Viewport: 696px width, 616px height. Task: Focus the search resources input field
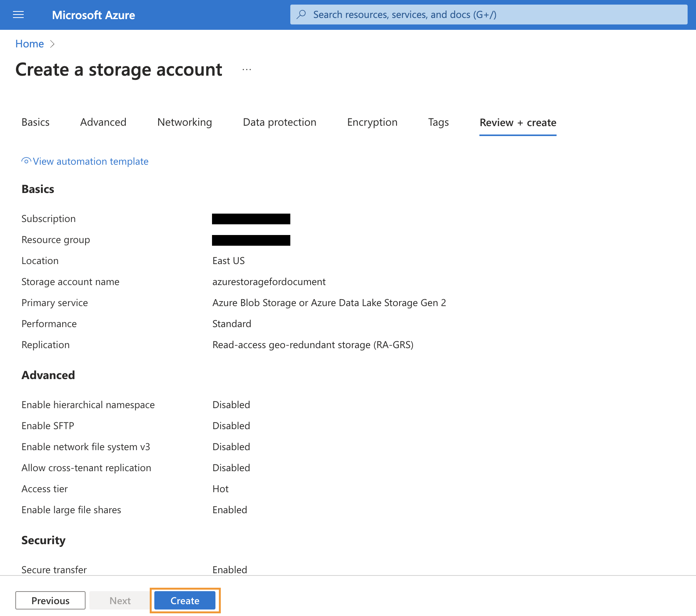click(x=493, y=15)
